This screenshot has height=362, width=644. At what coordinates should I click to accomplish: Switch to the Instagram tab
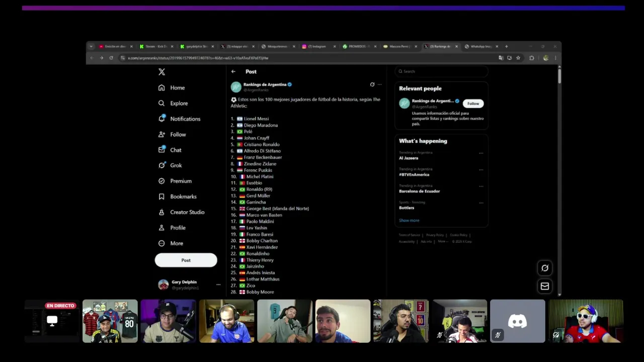pyautogui.click(x=319, y=46)
